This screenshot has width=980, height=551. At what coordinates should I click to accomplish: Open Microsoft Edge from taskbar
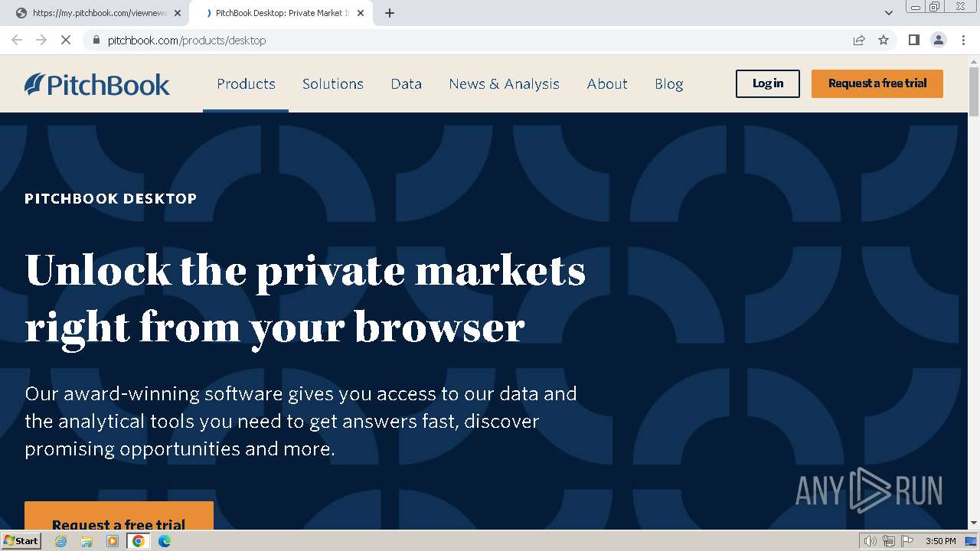point(165,541)
